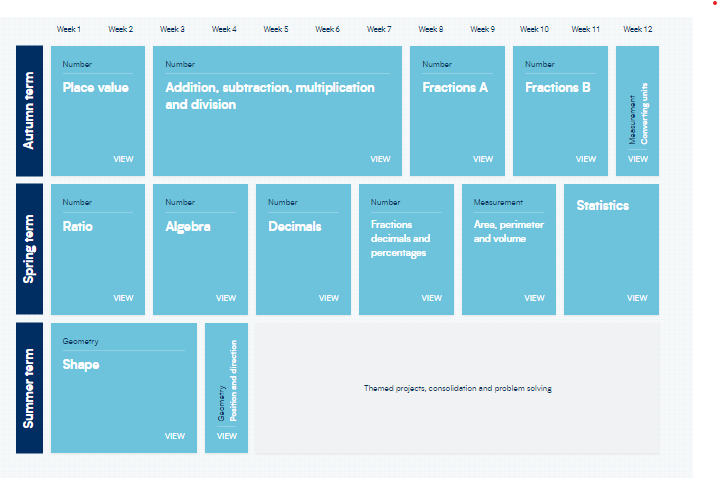This screenshot has height=478, width=718.
Task: Open VIEW on the Shape card
Action: [x=175, y=436]
